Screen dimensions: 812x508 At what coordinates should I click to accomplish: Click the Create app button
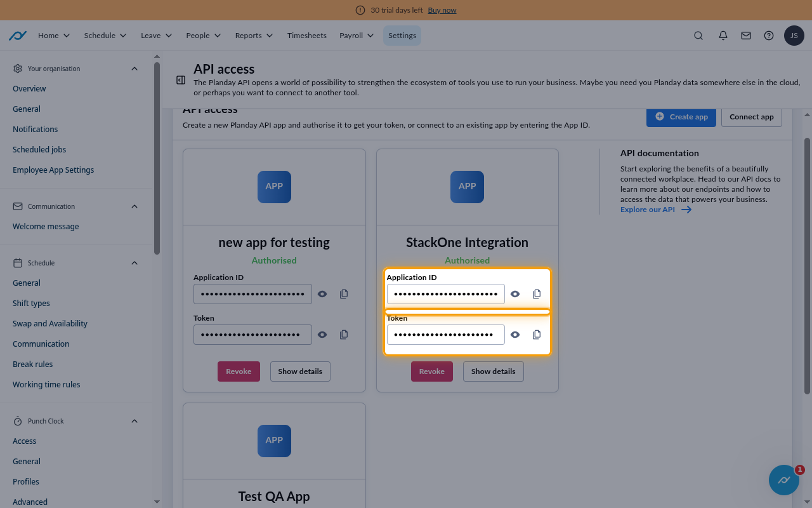[681, 117]
